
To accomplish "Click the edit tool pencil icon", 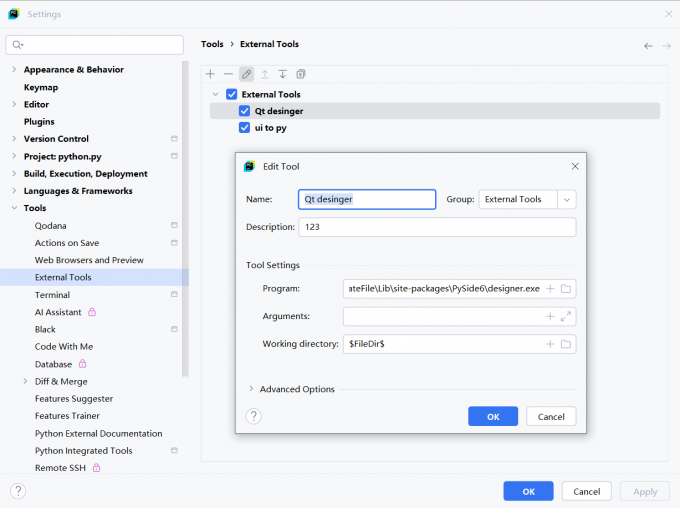I will [x=246, y=74].
